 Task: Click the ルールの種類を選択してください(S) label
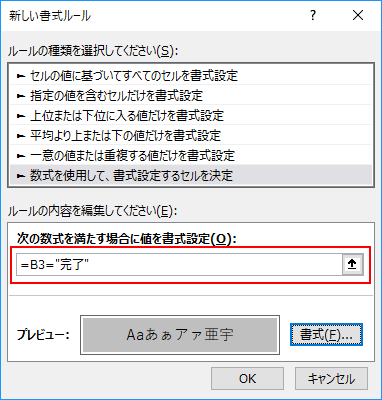point(93,51)
